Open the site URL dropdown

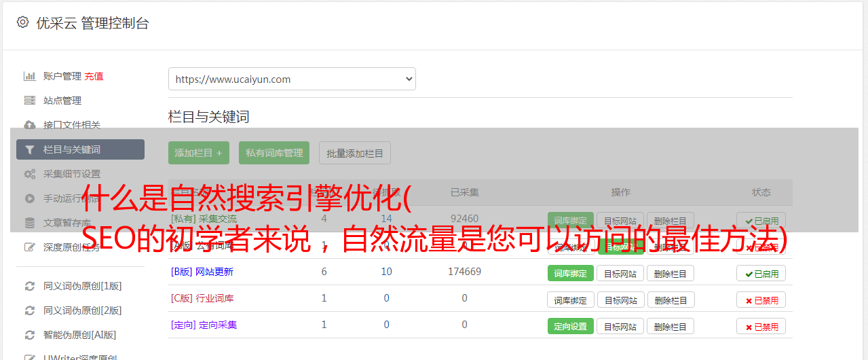292,79
